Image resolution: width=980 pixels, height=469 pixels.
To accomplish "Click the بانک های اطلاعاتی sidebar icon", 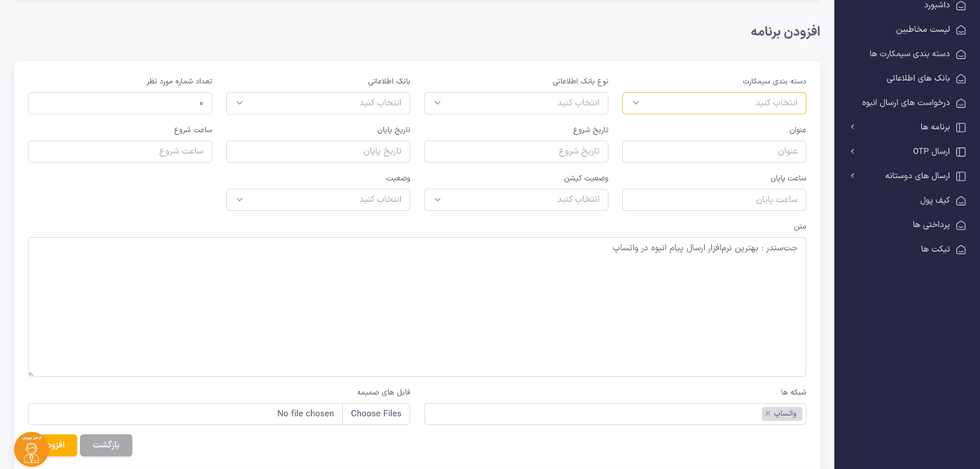I will [x=960, y=79].
